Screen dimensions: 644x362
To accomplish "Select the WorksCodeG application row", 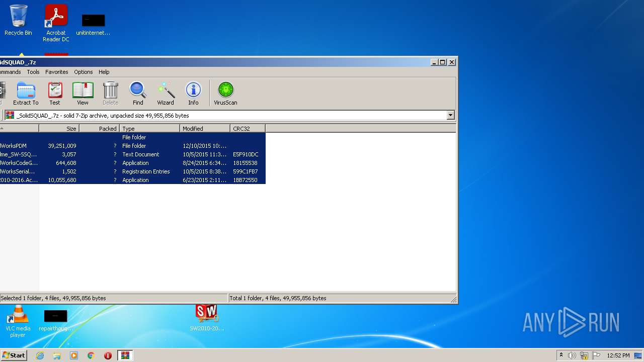I will (x=133, y=163).
